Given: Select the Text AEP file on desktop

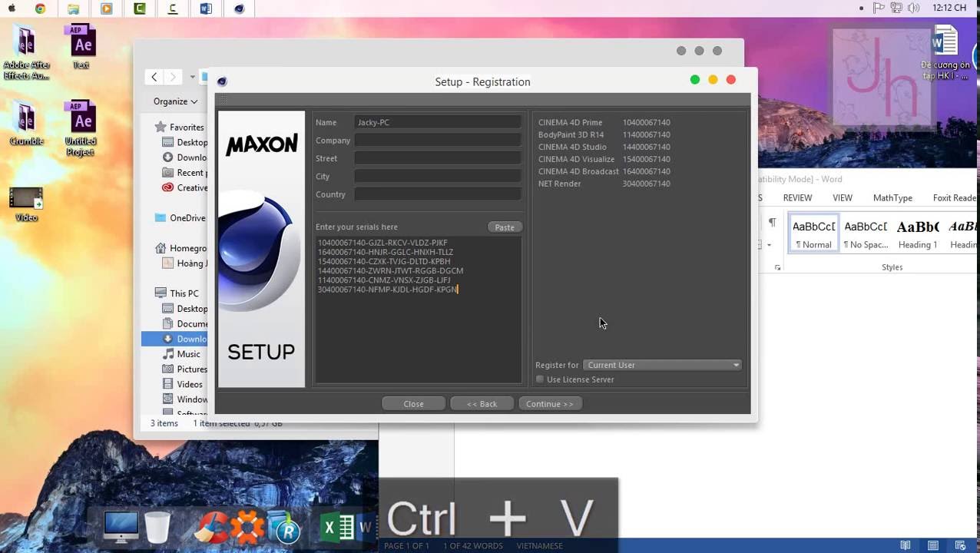Looking at the screenshot, I should [81, 48].
